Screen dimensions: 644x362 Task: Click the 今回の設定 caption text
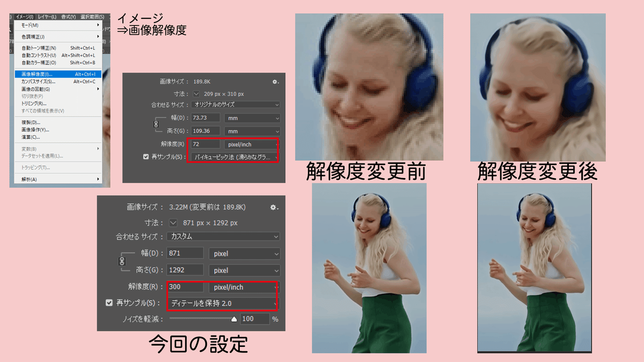[198, 344]
